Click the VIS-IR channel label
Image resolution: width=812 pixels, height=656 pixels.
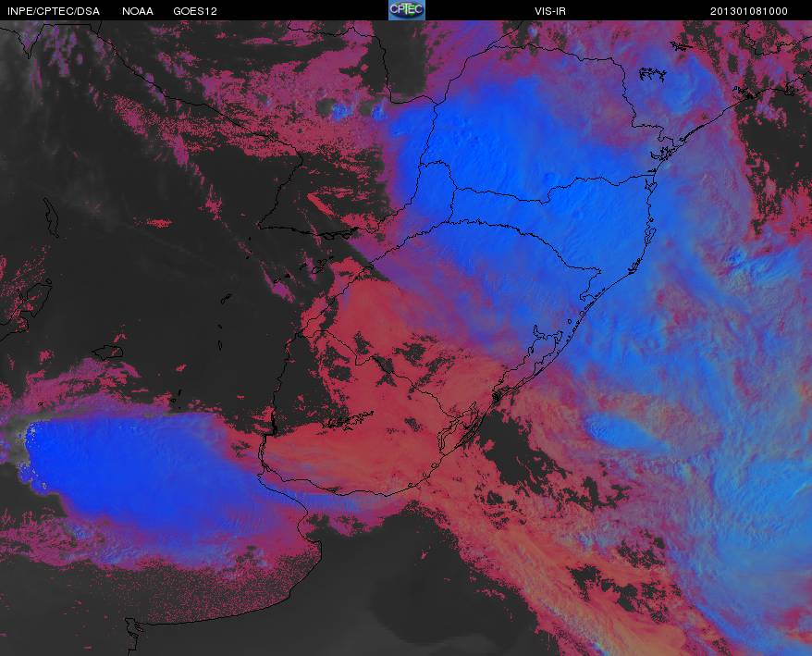coord(550,11)
